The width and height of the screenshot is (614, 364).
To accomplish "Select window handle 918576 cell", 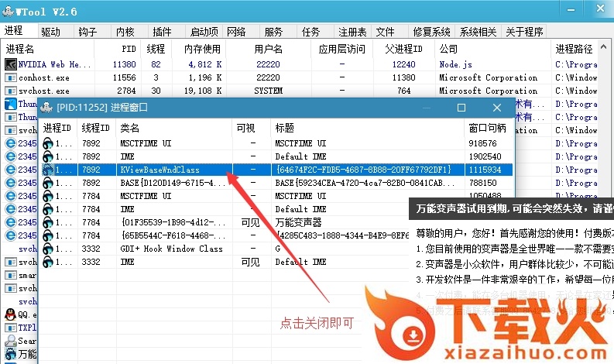I will click(x=482, y=143).
